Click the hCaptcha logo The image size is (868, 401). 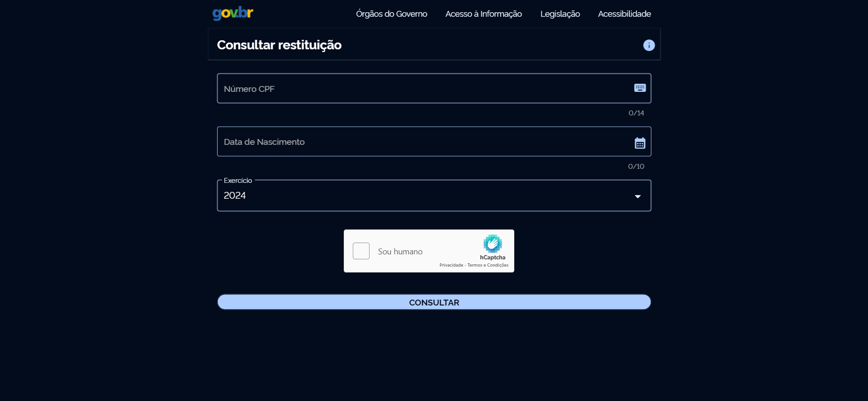[492, 243]
